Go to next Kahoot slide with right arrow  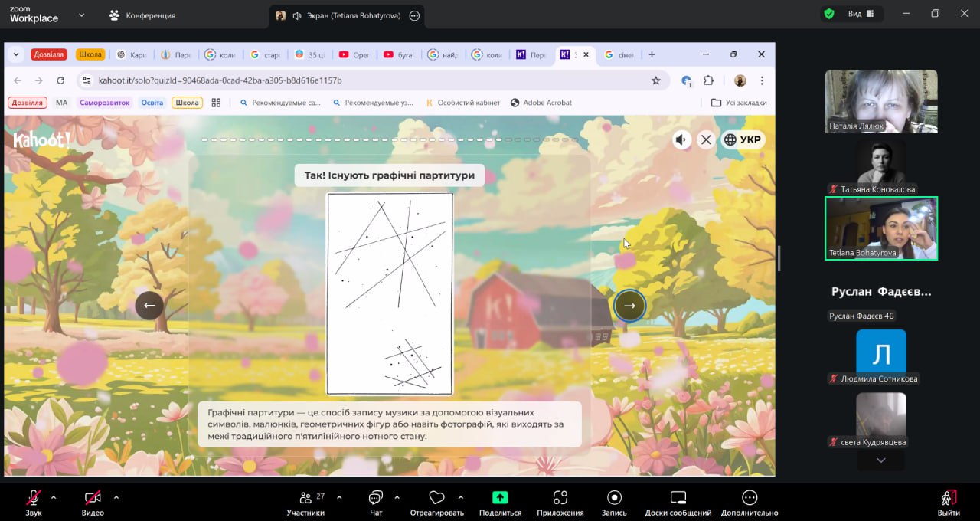pyautogui.click(x=629, y=305)
